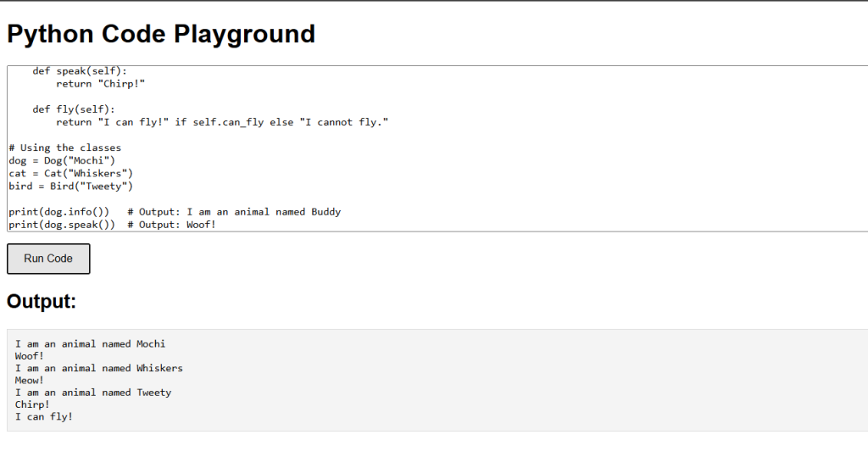Click the print(dog.speak()) code line
Image resolution: width=868 pixels, height=457 pixels.
61,225
